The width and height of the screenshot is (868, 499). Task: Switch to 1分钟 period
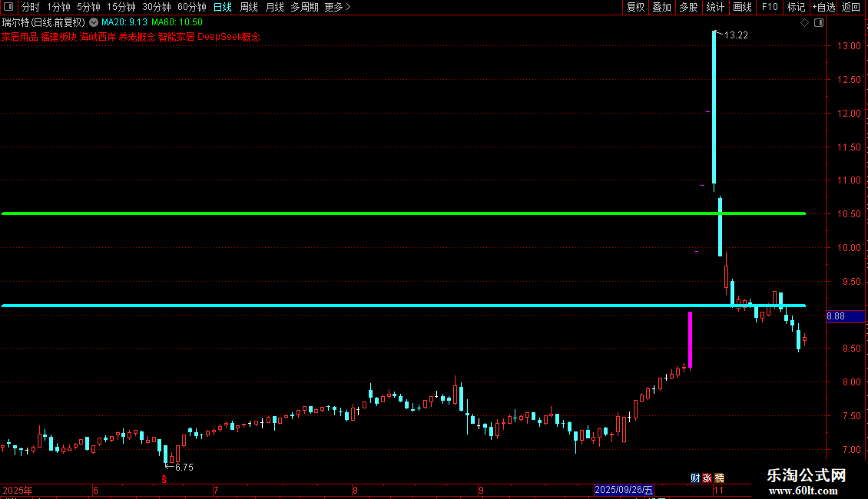pos(58,7)
